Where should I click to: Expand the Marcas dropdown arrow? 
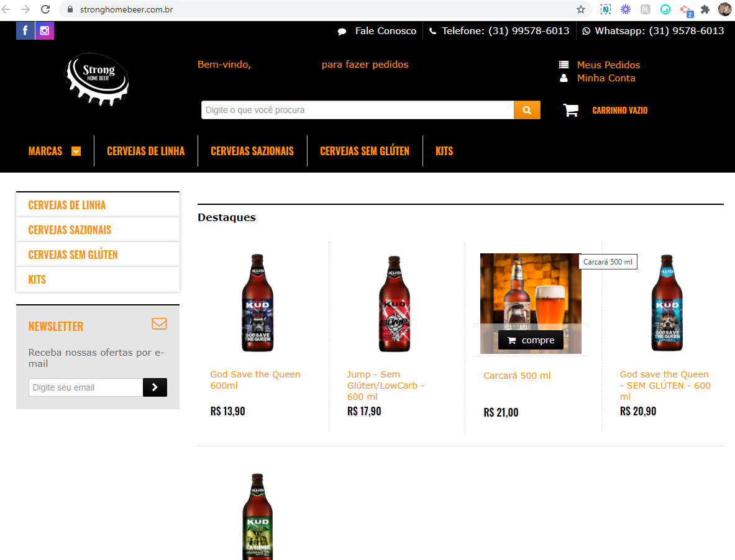point(76,151)
